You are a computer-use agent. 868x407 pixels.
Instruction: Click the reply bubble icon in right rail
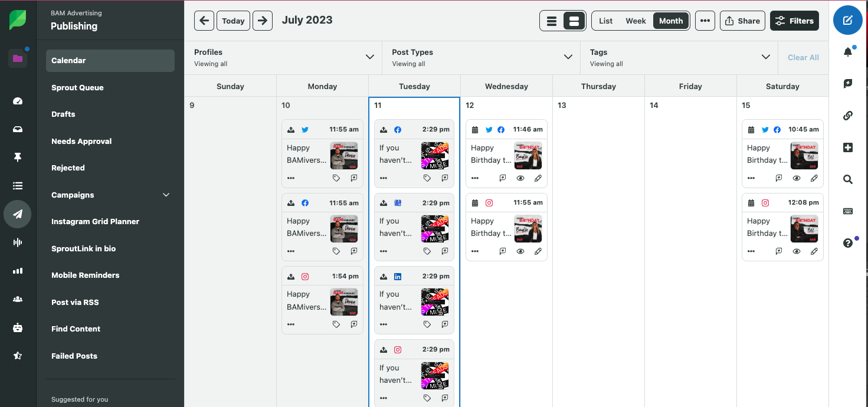click(848, 84)
